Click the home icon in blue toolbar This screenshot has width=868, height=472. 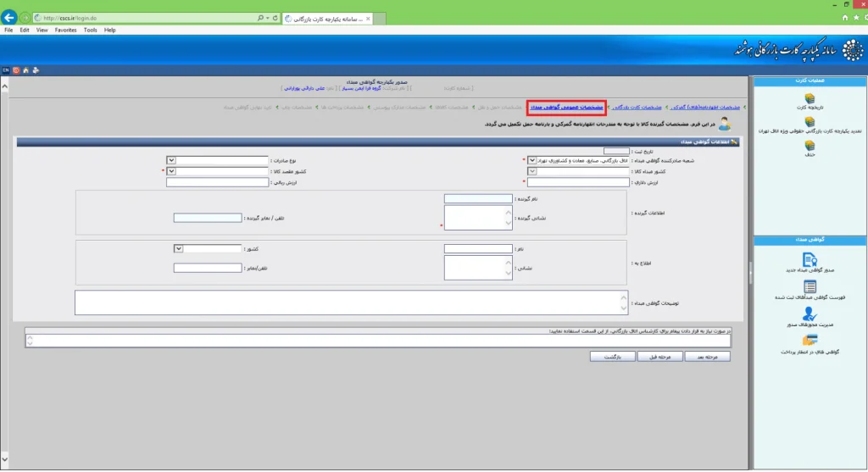pyautogui.click(x=26, y=70)
